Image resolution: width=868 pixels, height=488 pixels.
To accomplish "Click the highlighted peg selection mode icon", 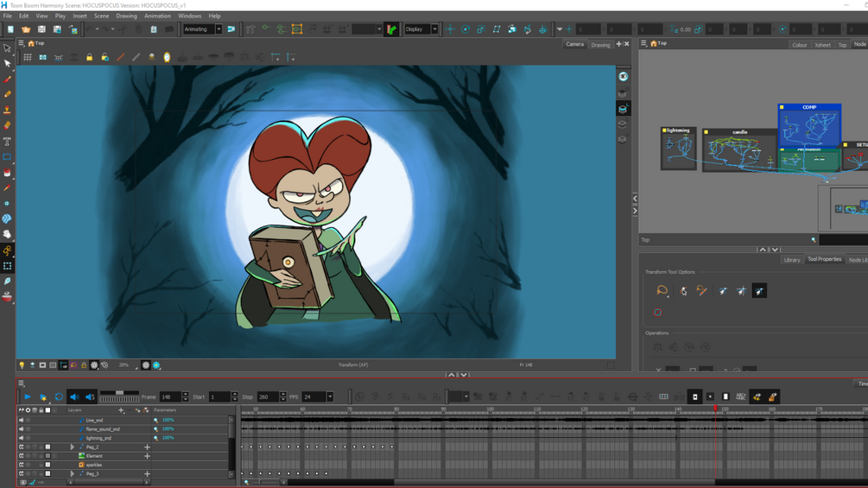I will tap(759, 291).
